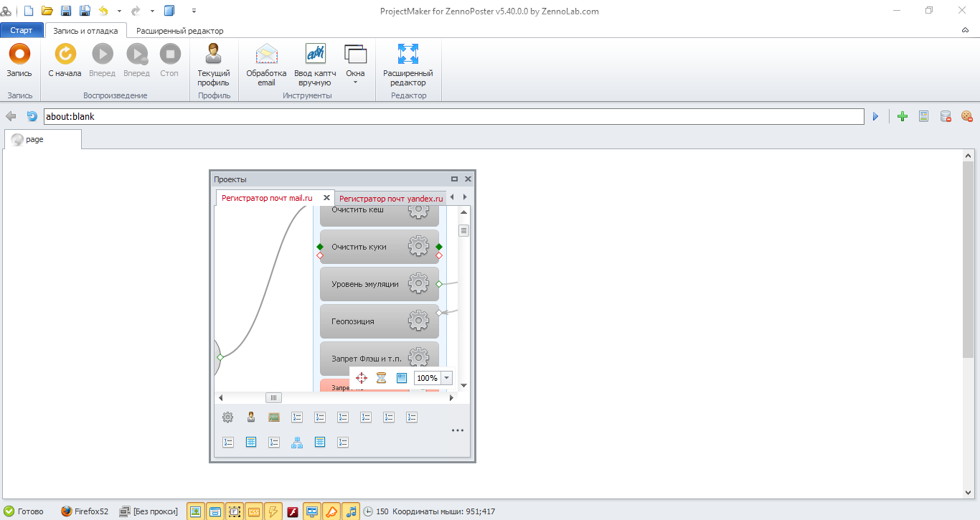Start recording with the Запись button
Screen dimensions: 980x520
[x=19, y=60]
